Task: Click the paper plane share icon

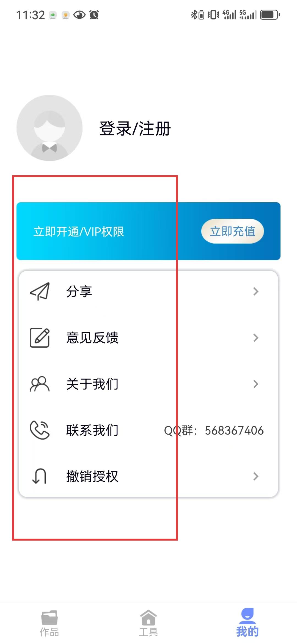Action: pyautogui.click(x=40, y=291)
